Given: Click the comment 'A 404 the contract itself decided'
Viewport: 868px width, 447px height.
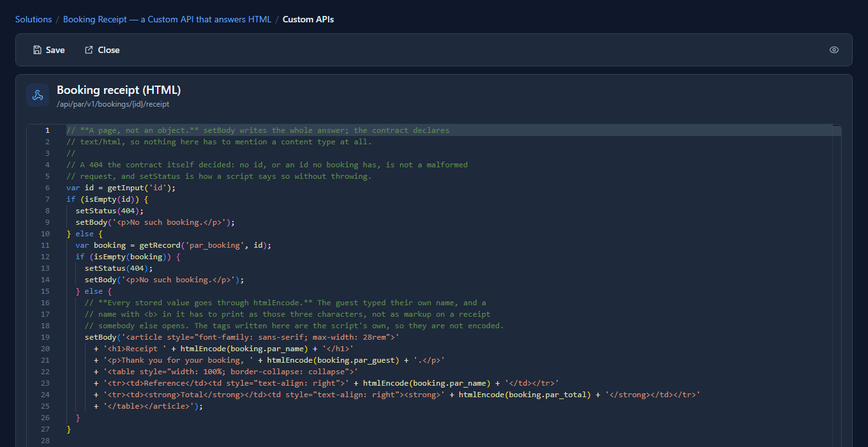Looking at the screenshot, I should coord(267,165).
